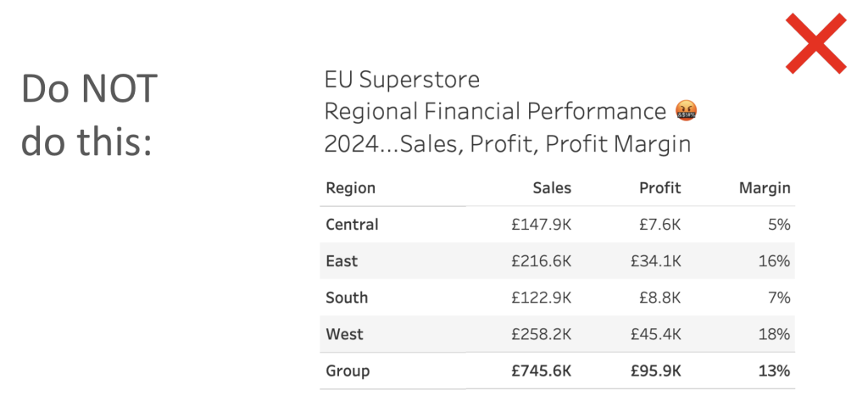Click the EU Superstore title text

[402, 80]
